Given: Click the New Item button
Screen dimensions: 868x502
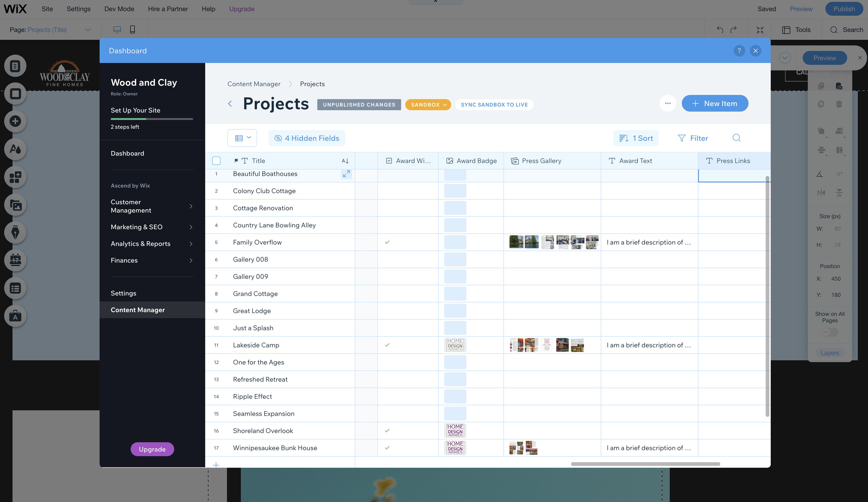Looking at the screenshot, I should 715,103.
